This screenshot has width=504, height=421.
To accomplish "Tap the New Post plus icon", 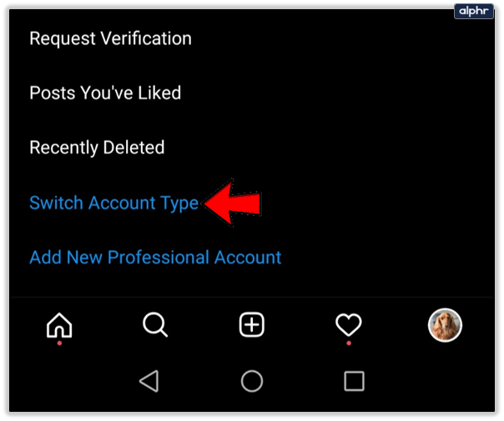I will [252, 324].
